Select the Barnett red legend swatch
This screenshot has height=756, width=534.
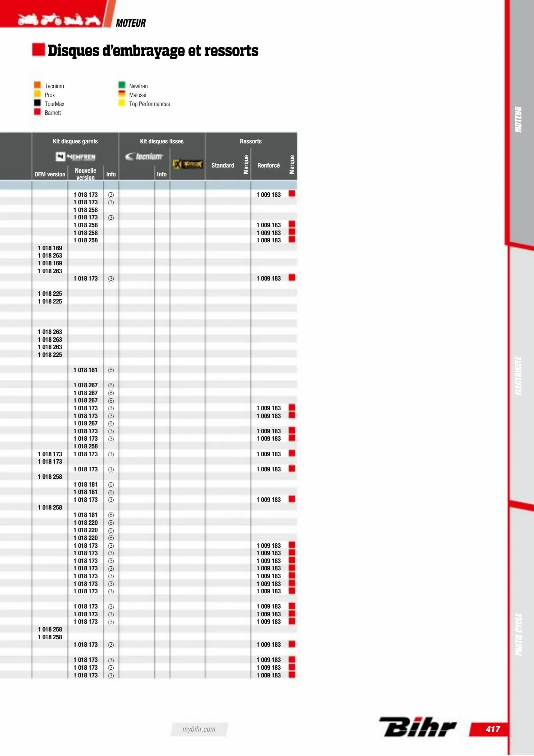[x=37, y=112]
